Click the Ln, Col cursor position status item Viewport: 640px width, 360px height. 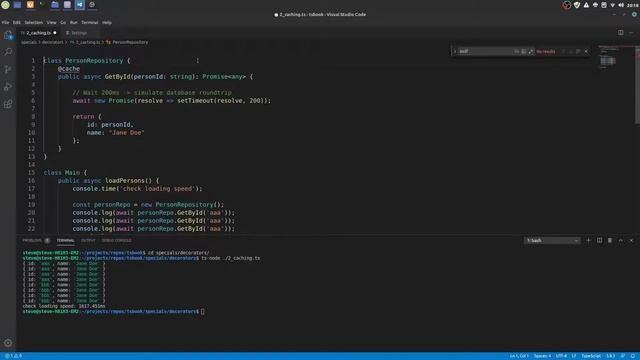click(x=519, y=356)
